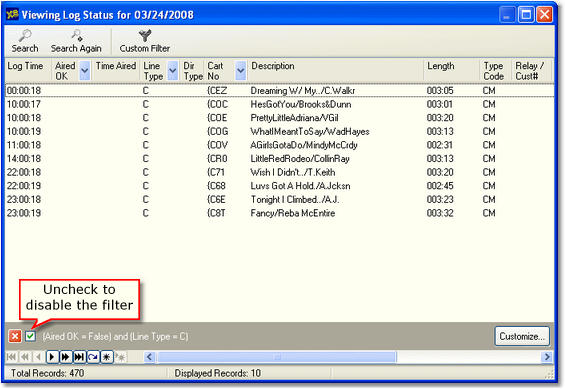This screenshot has width=565, height=390.
Task: Jump back a page of records
Action: pos(25,357)
